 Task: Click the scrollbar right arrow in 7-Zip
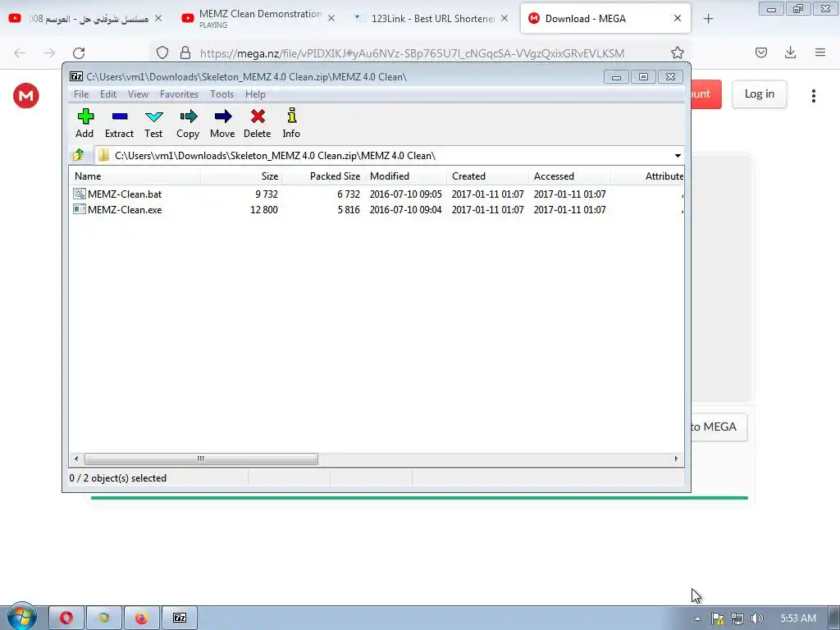click(676, 459)
